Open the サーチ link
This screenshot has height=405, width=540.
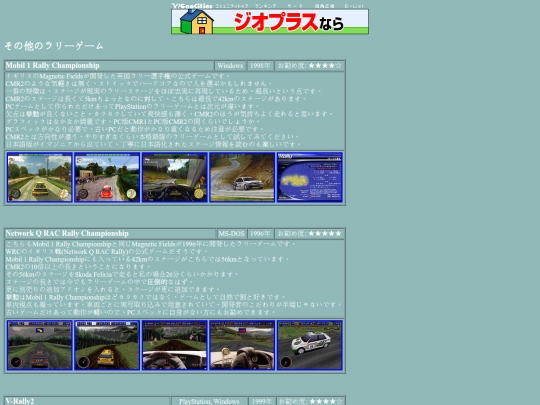295,6
